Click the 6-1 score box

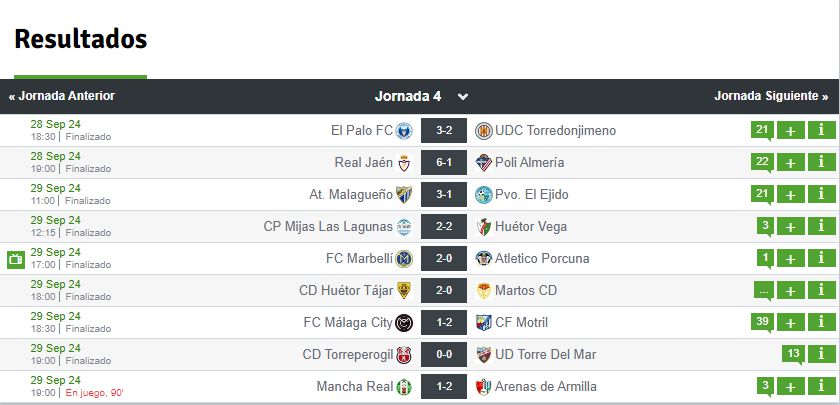pos(444,162)
